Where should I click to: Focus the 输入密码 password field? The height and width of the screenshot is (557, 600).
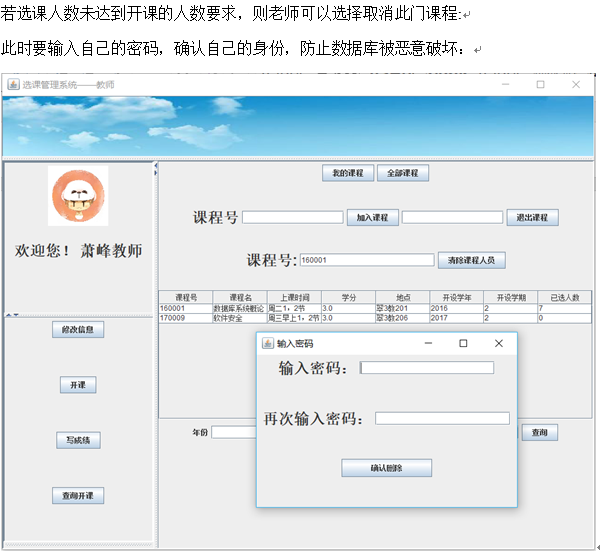[x=427, y=368]
